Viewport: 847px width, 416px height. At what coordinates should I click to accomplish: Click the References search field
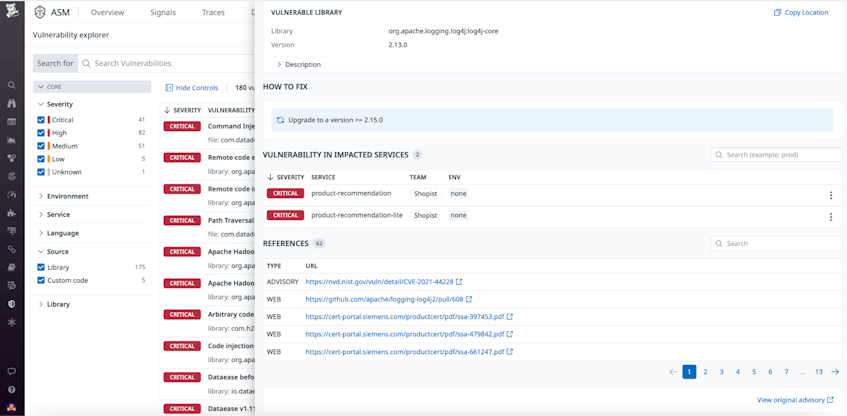(x=776, y=244)
